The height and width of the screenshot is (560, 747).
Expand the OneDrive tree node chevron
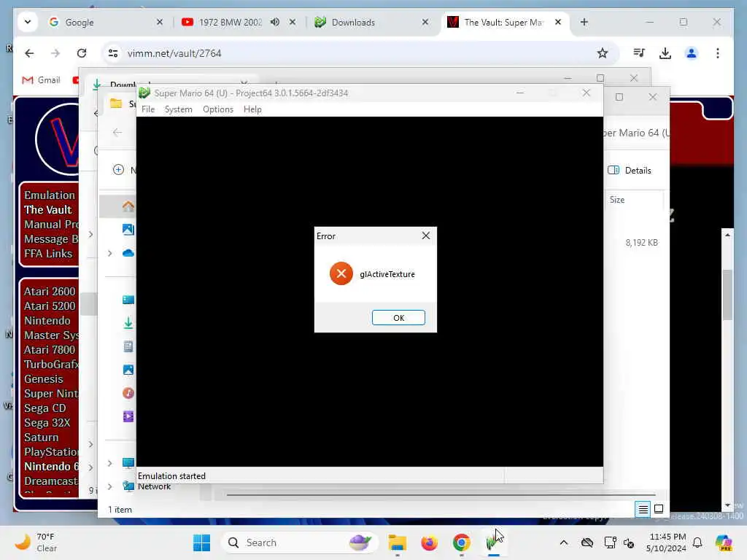click(x=110, y=253)
